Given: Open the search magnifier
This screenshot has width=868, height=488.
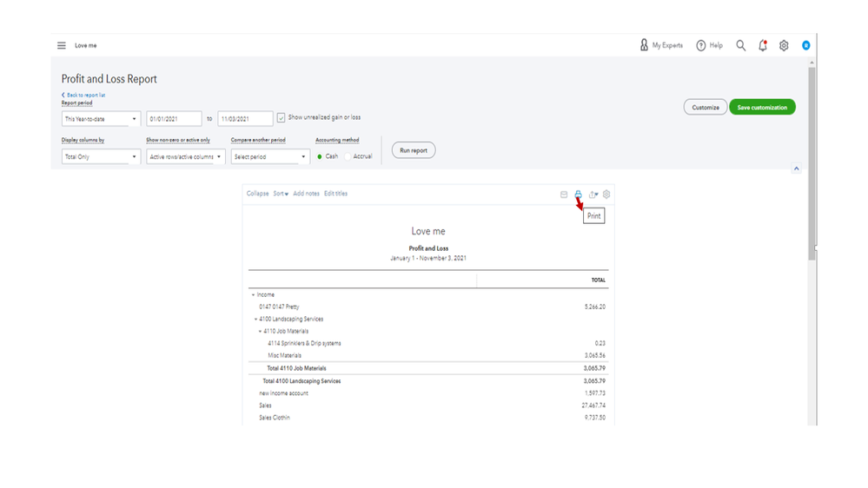Looking at the screenshot, I should click(740, 45).
